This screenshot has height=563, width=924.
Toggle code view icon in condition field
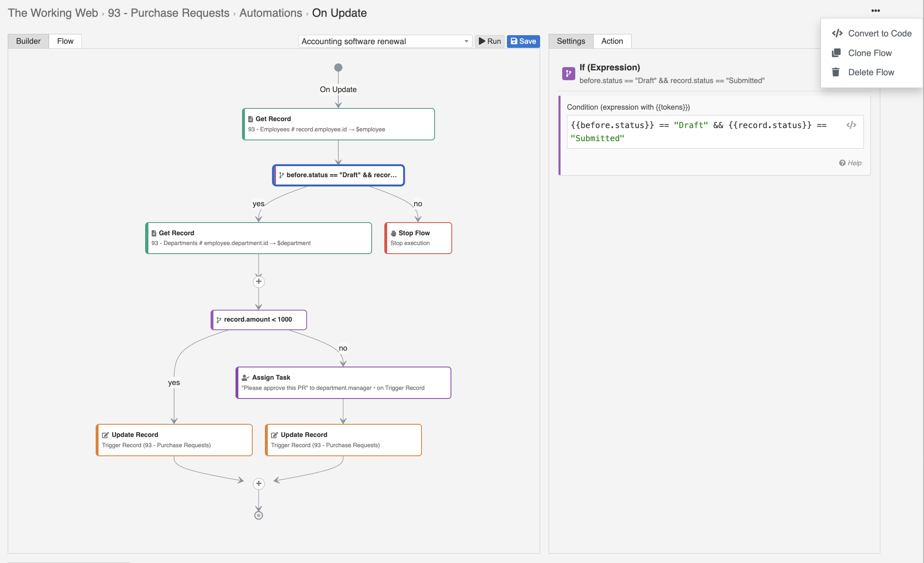pos(851,125)
